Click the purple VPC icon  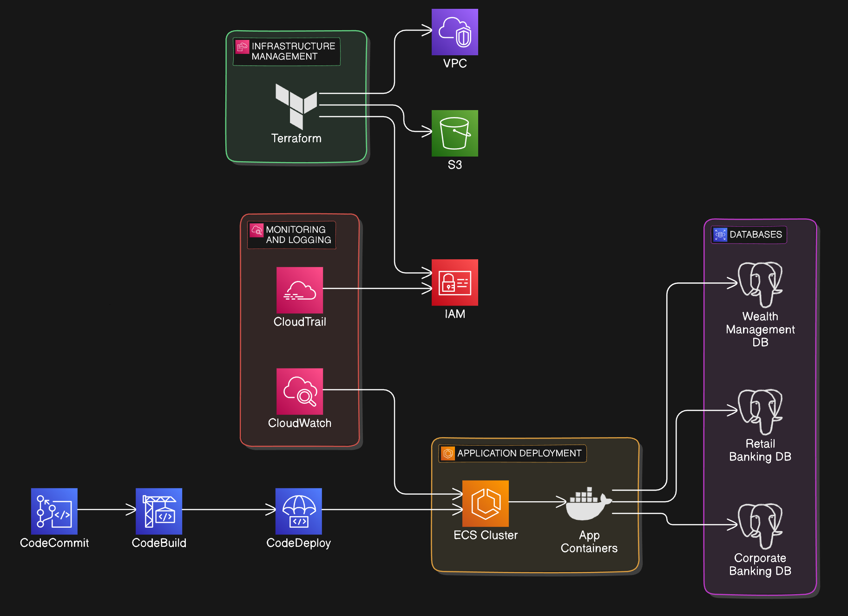(455, 32)
